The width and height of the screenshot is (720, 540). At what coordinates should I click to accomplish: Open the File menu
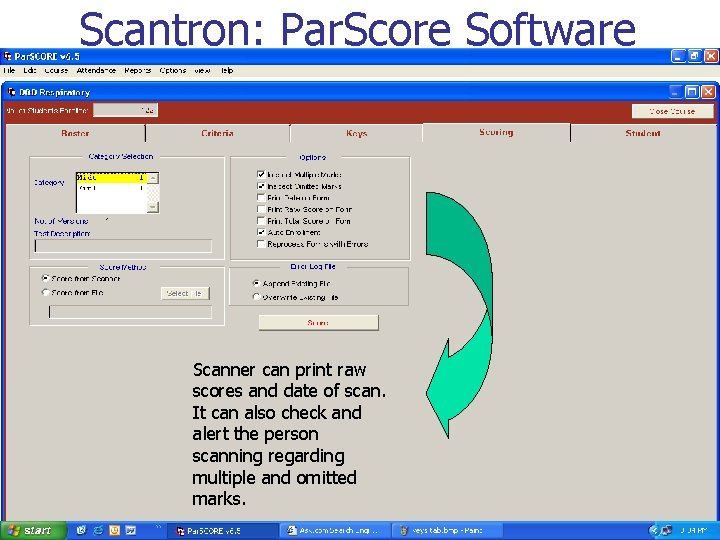[9, 71]
